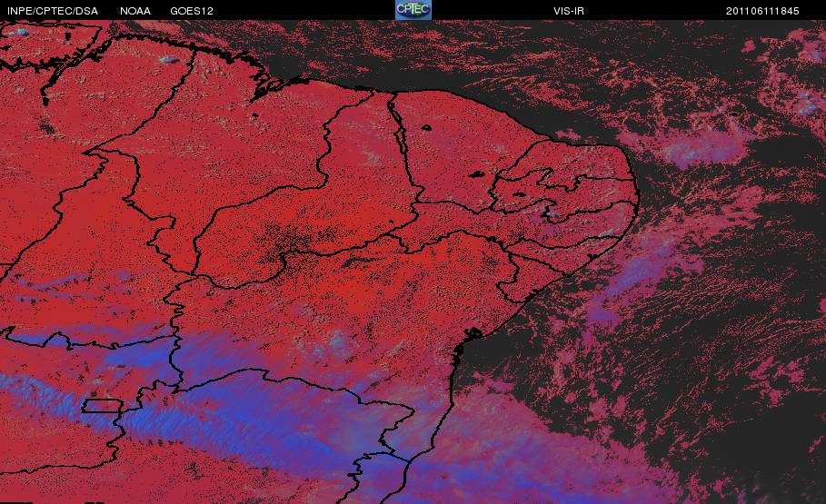Click the elongated Sobradinho reservoir dark patch
This screenshot has height=504, width=826.
click(x=361, y=262)
